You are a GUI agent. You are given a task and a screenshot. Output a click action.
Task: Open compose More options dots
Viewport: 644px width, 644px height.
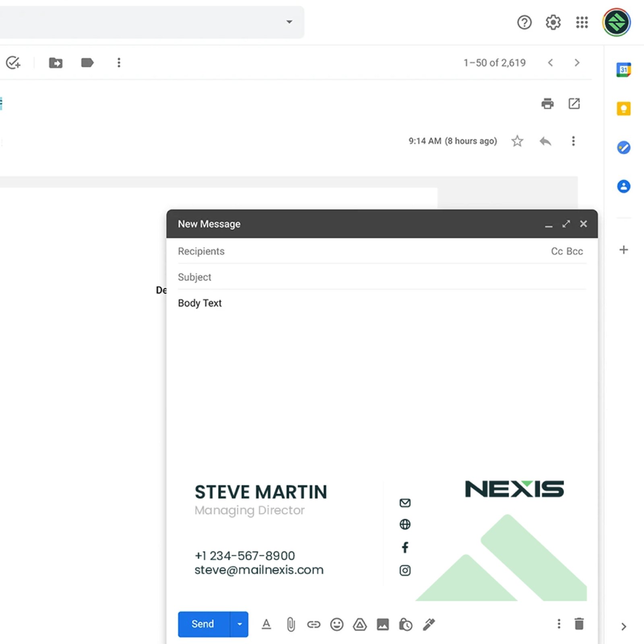point(559,624)
